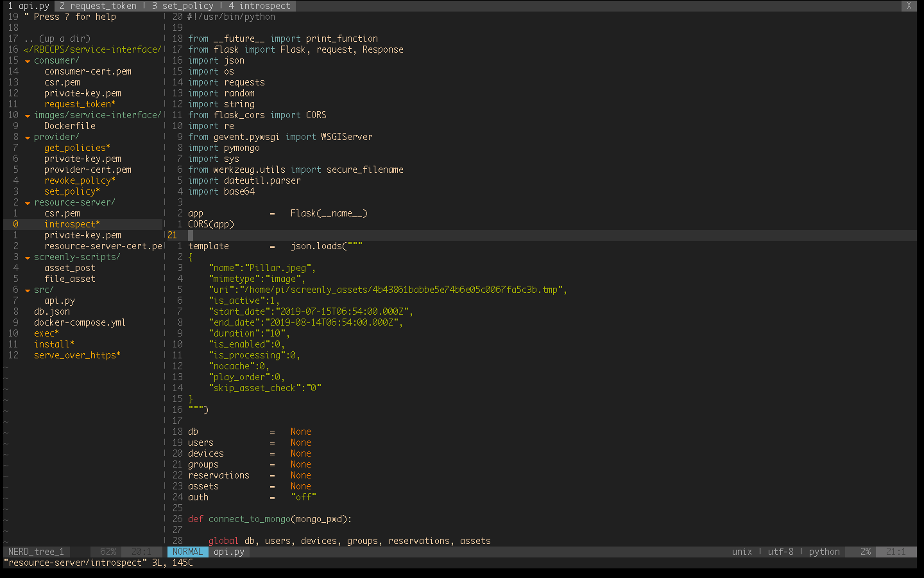This screenshot has width=924, height=578.
Task: Click 'Flask(__name__)' in the code
Action: coord(329,213)
